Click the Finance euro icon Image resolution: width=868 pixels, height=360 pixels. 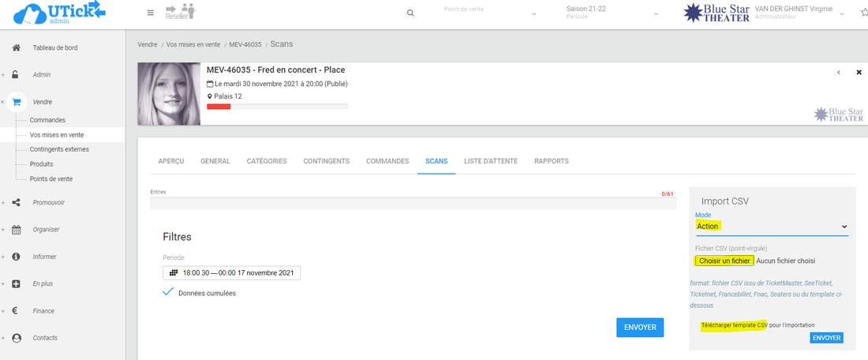click(x=16, y=311)
